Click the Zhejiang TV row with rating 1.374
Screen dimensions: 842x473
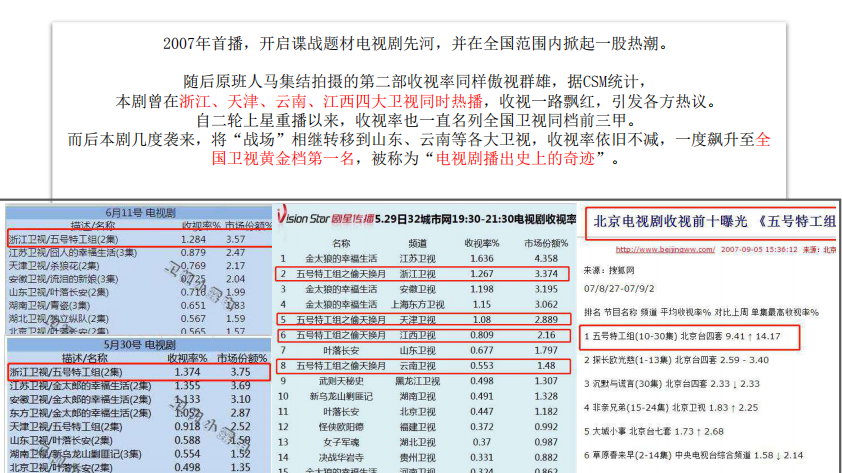coord(138,371)
